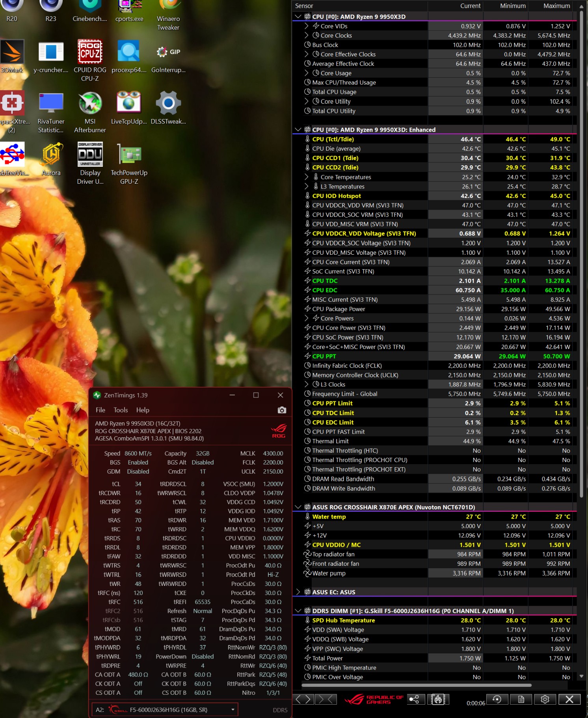
Task: Expand the Core Usage row
Action: pos(307,73)
